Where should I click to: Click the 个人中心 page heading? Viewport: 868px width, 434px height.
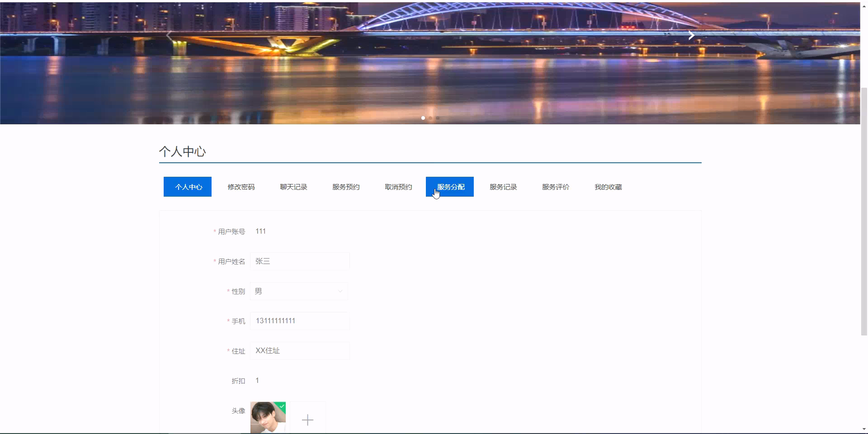tap(183, 151)
